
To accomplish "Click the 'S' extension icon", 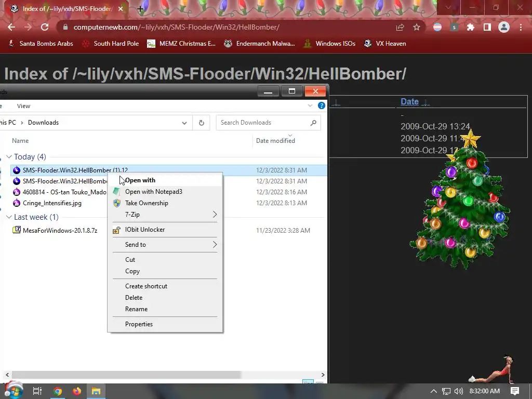I will [454, 27].
